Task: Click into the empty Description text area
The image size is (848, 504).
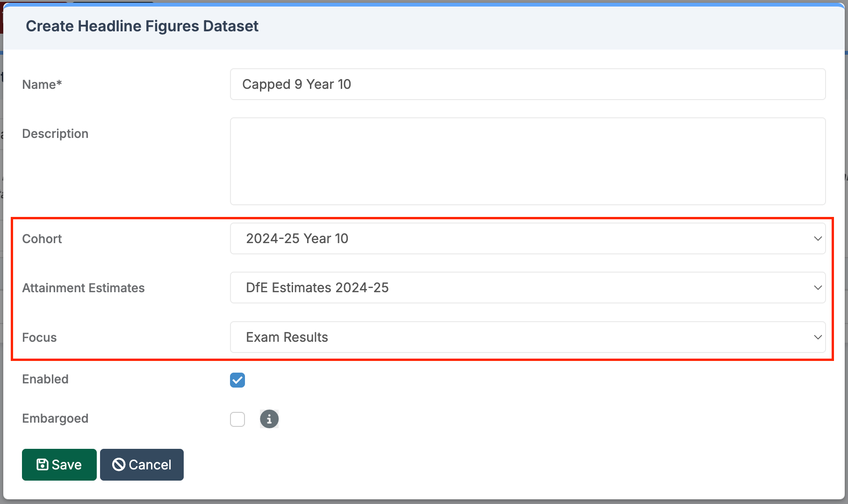Action: click(527, 161)
